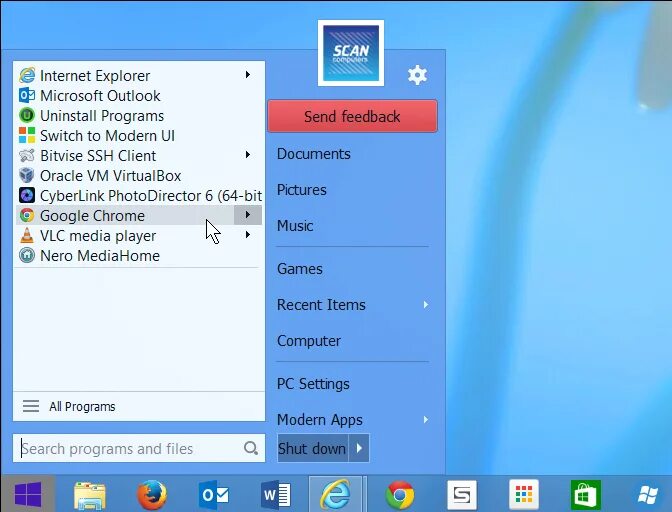The image size is (672, 512).
Task: Select the Switch to Modern UI text
Action: (x=107, y=136)
